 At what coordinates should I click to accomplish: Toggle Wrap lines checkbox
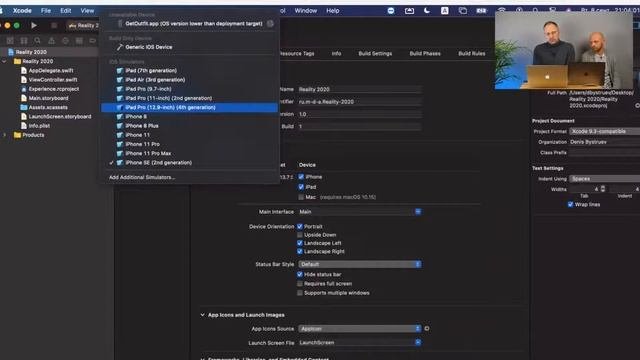tap(570, 204)
